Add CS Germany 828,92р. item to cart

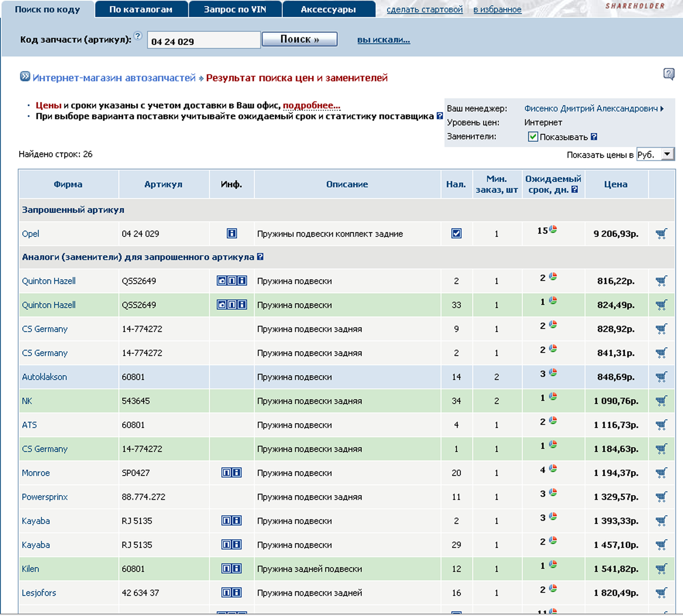tap(661, 329)
